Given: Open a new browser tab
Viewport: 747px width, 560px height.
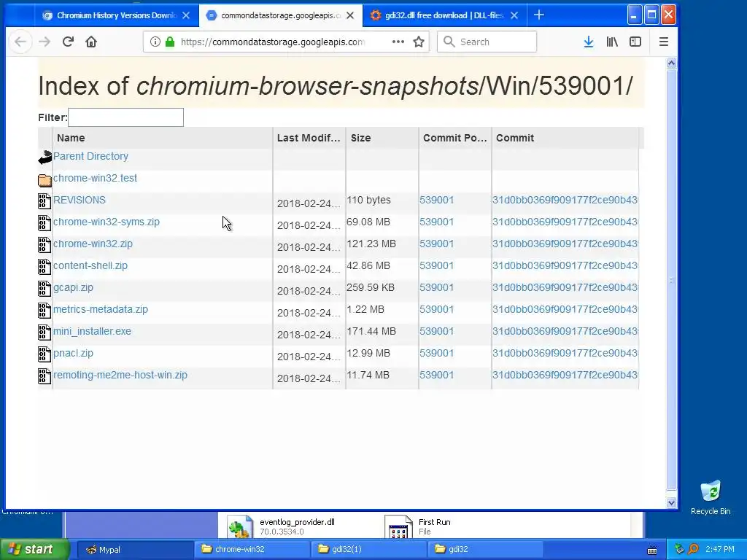Looking at the screenshot, I should tap(539, 15).
